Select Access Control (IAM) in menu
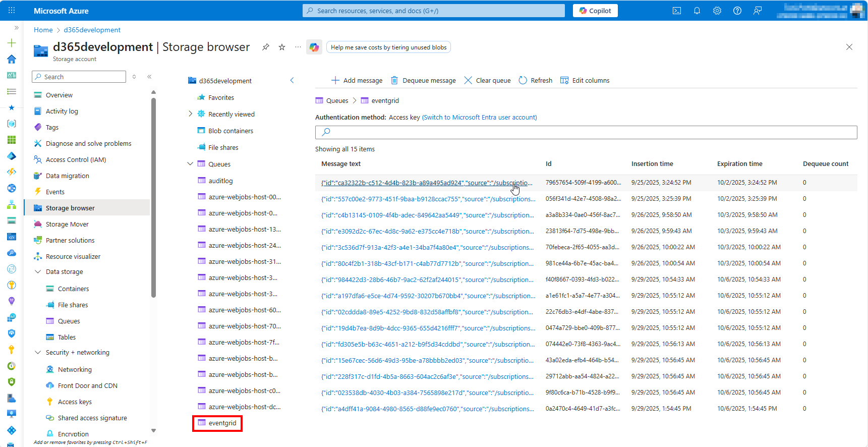 (x=76, y=159)
